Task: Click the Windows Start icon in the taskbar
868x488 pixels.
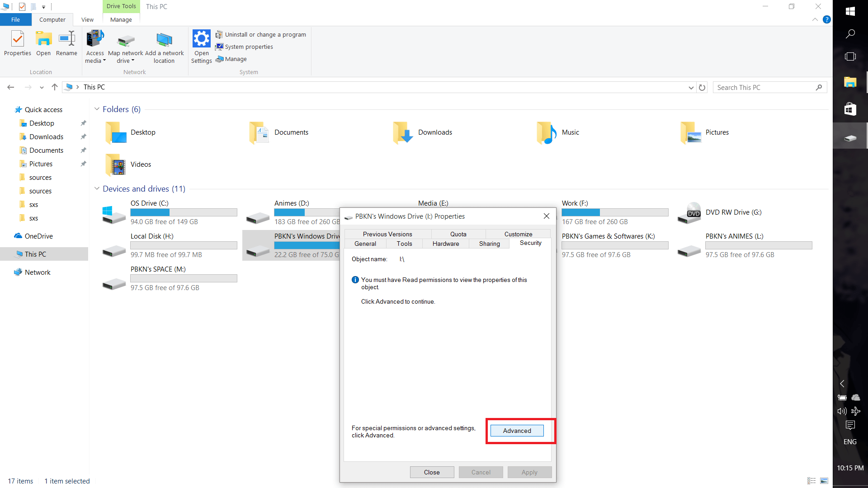Action: pyautogui.click(x=850, y=11)
